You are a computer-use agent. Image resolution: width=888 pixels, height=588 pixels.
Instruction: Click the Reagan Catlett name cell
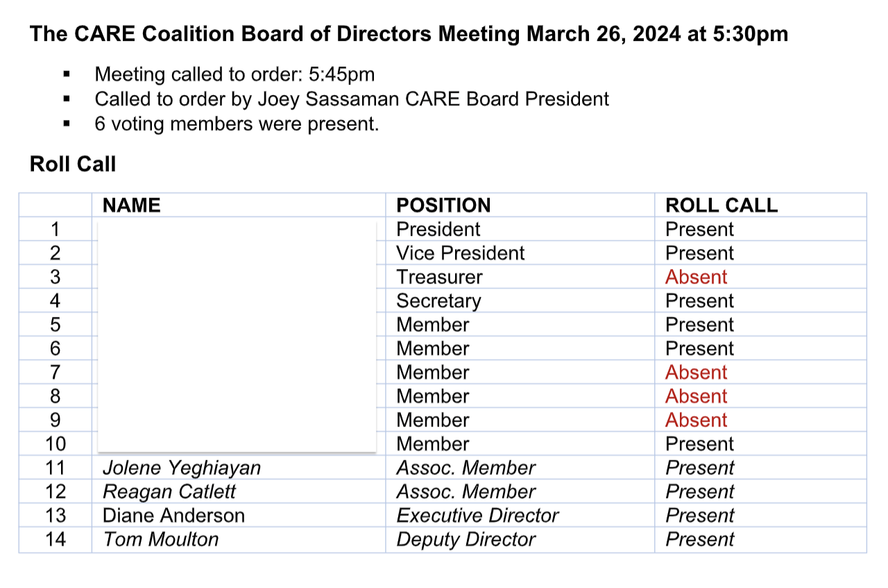click(169, 492)
